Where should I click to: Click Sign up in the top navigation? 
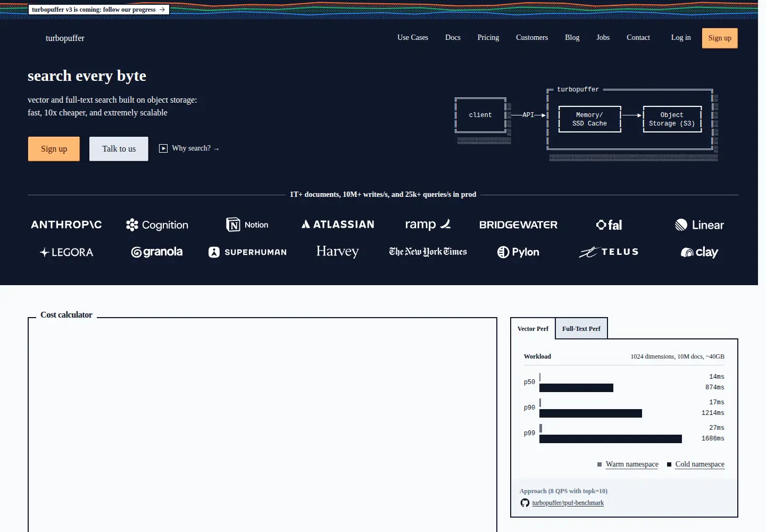click(720, 38)
